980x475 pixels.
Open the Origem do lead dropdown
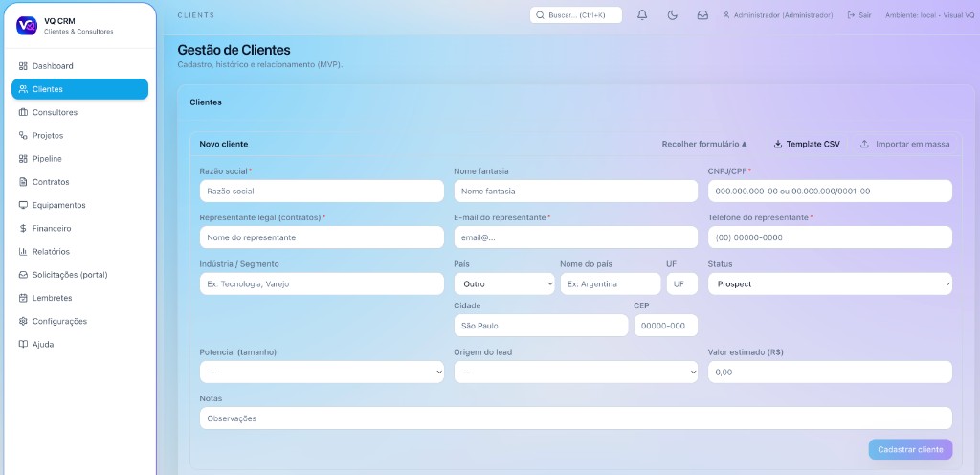click(x=575, y=372)
